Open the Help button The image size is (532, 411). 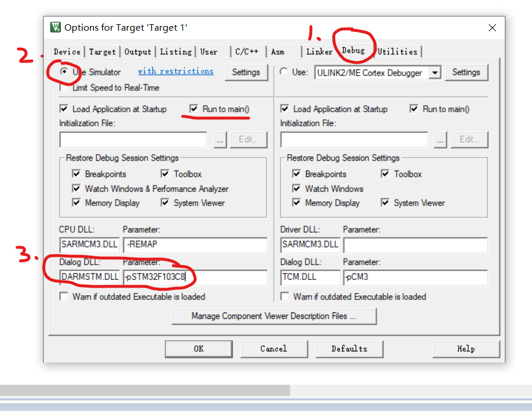click(466, 349)
